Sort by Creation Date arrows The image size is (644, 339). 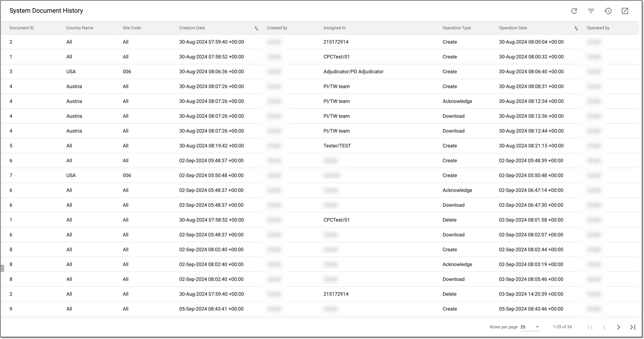click(x=256, y=28)
